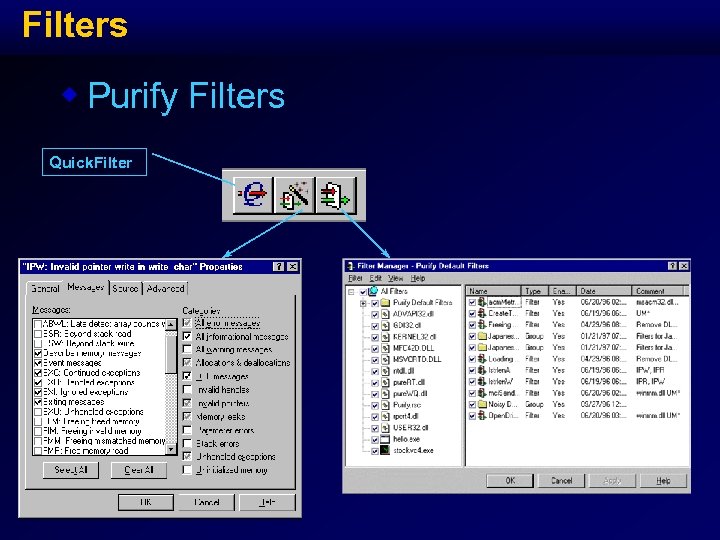Click the Freeing filter row icon

pos(482,325)
